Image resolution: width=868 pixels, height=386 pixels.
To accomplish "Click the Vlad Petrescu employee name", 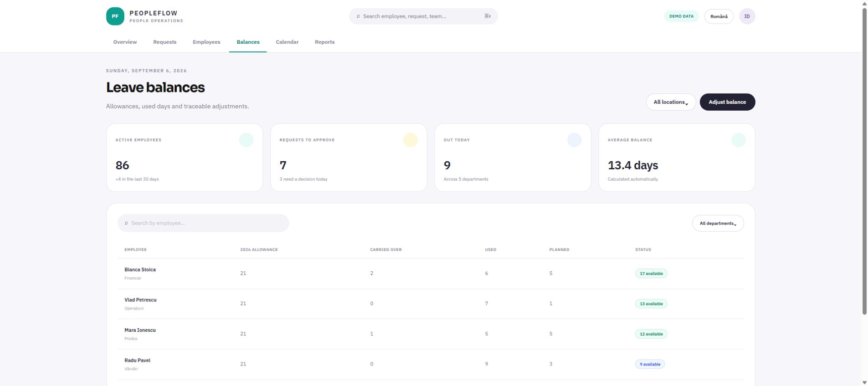I will [x=140, y=300].
